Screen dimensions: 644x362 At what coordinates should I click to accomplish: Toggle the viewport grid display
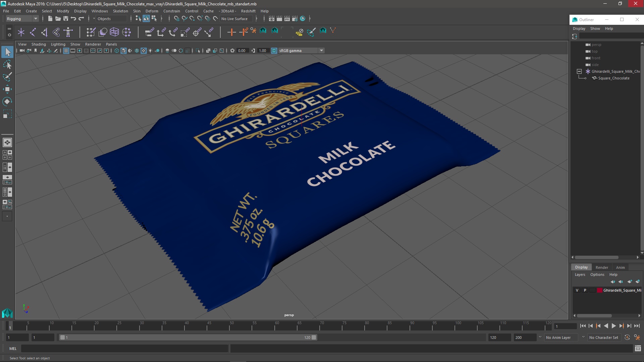pos(66,51)
